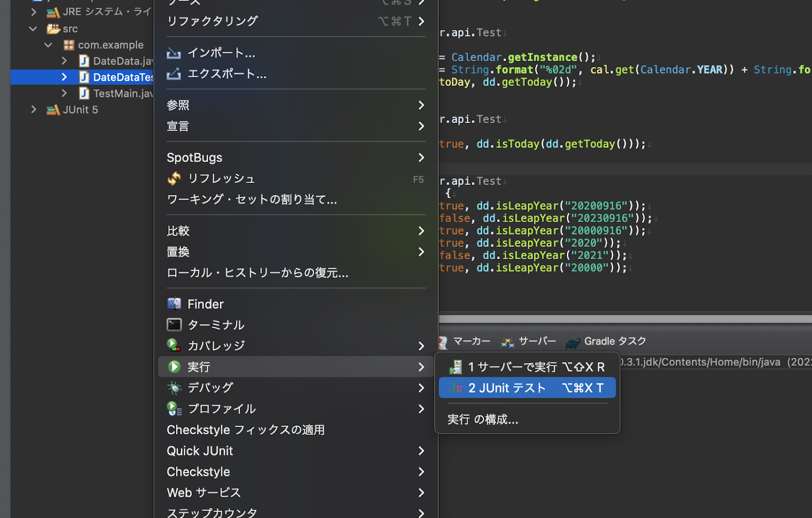Image resolution: width=812 pixels, height=518 pixels.
Task: Click the Finder icon in context menu
Action: pos(174,304)
